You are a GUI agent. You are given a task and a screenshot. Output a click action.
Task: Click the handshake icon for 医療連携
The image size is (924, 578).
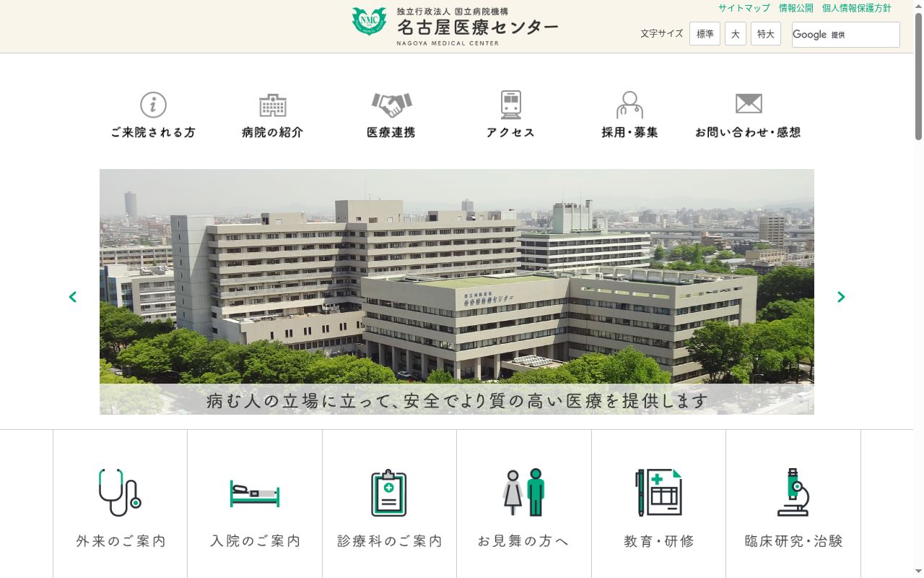[392, 105]
